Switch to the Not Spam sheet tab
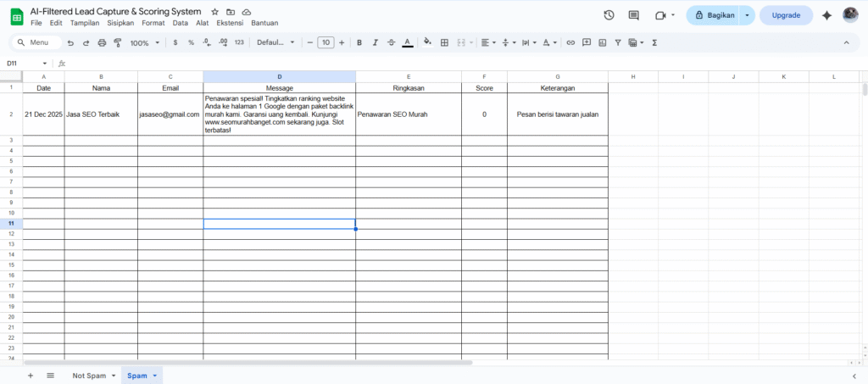The height and width of the screenshot is (384, 868). pyautogui.click(x=89, y=375)
